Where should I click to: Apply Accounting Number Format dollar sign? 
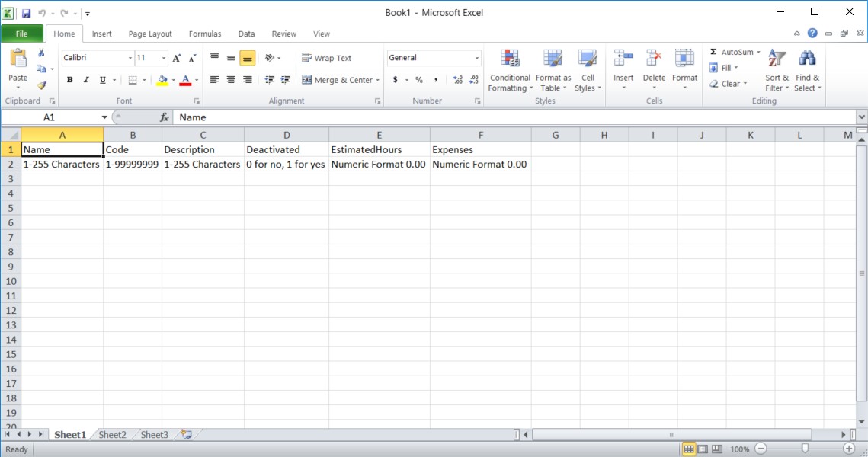[x=395, y=80]
